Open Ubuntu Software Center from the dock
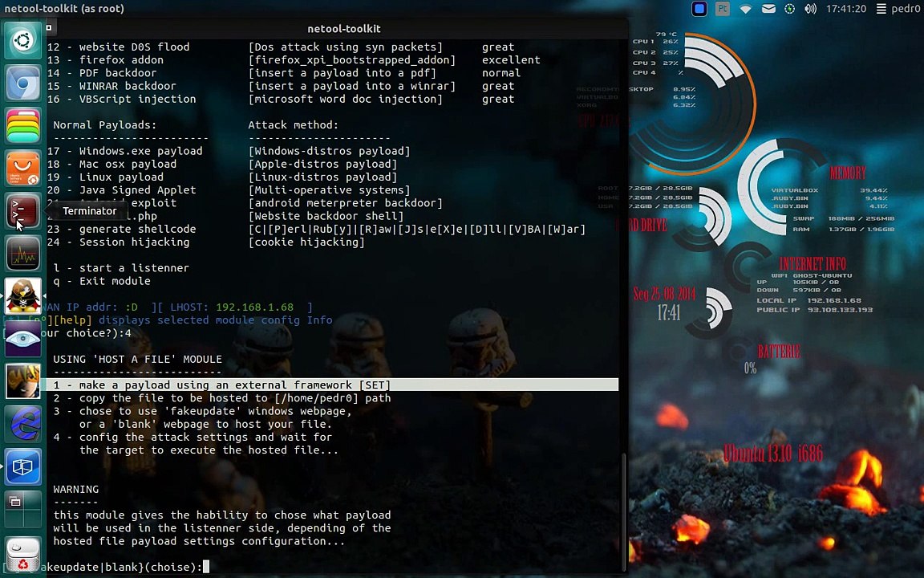Image resolution: width=924 pixels, height=578 pixels. click(23, 168)
